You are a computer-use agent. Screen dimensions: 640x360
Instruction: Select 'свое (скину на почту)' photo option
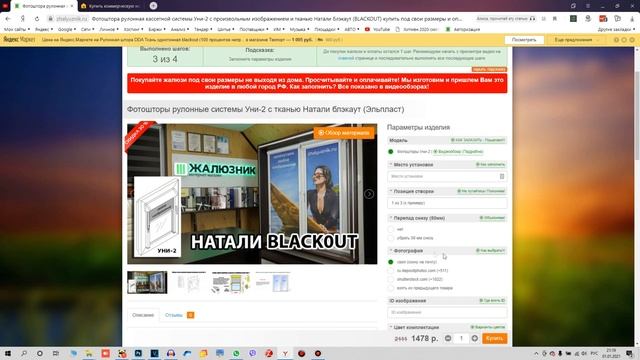(391, 262)
